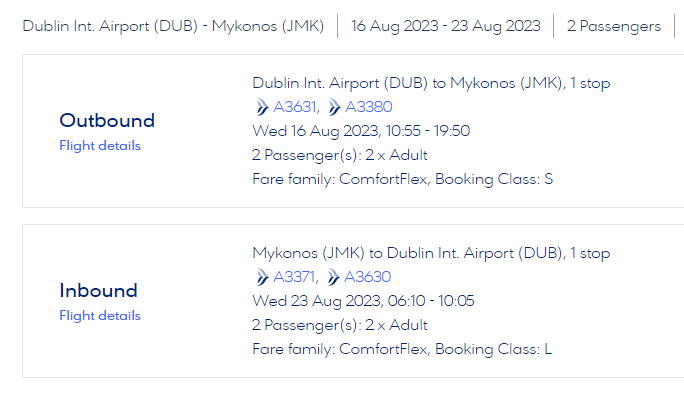Select the Dublin to Mykonos route summary in header

click(x=173, y=26)
